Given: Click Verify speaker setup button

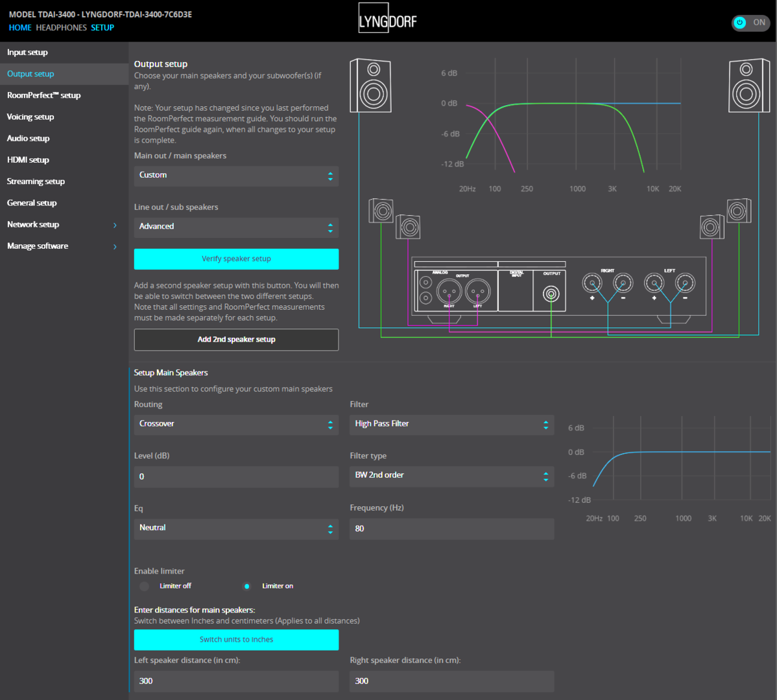Looking at the screenshot, I should (236, 259).
